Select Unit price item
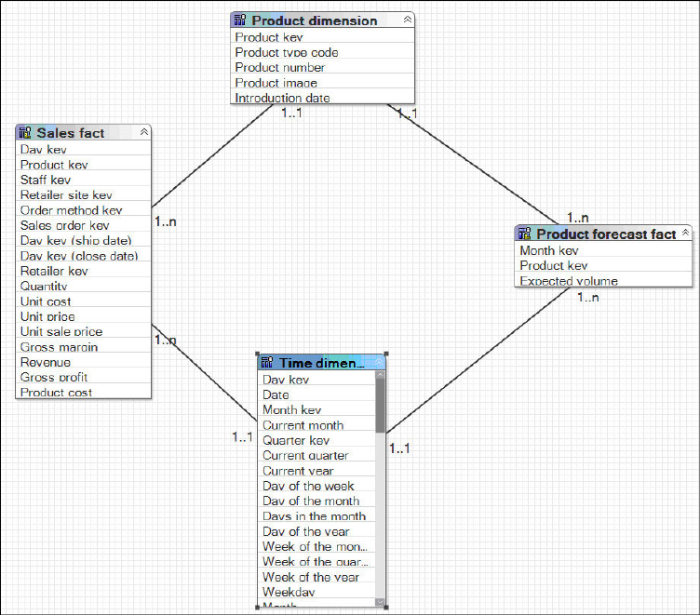The image size is (700, 615). pos(84,316)
